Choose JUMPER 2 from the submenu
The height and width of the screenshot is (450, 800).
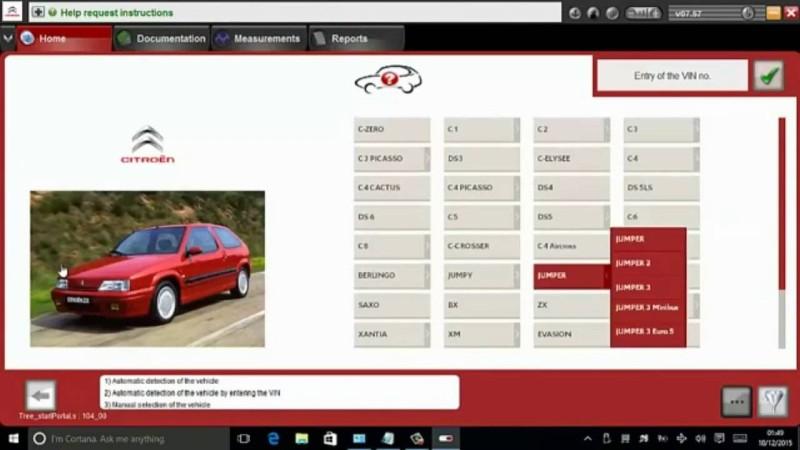coord(648,263)
